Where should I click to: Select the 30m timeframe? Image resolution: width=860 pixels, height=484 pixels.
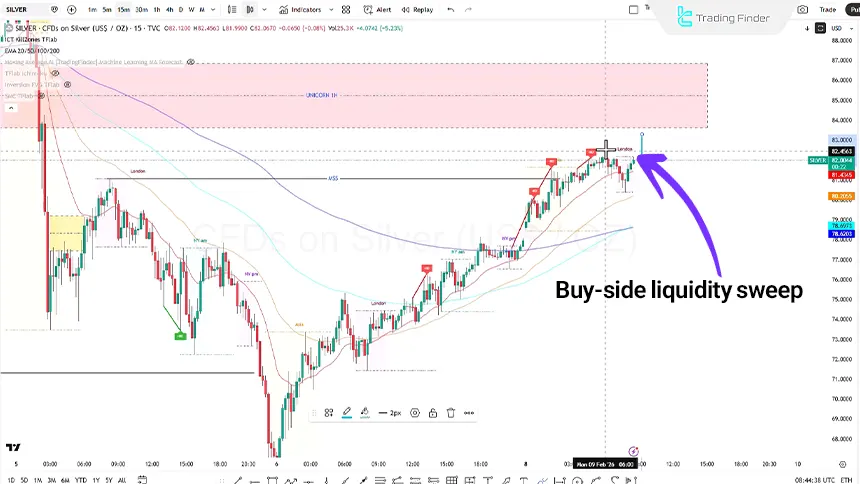142,9
